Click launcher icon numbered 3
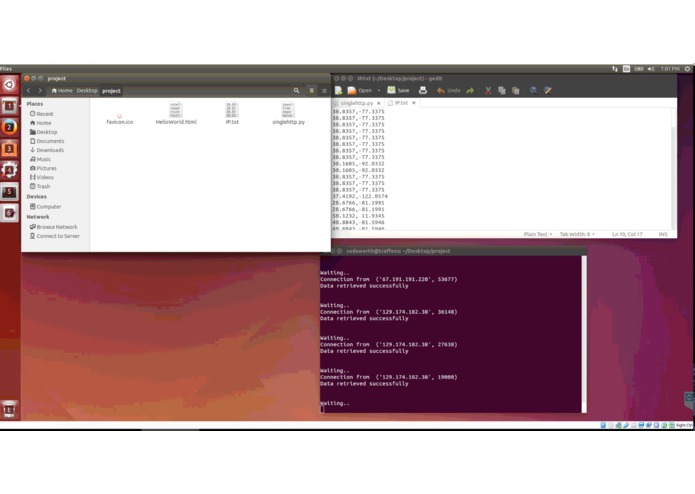 pos(9,149)
